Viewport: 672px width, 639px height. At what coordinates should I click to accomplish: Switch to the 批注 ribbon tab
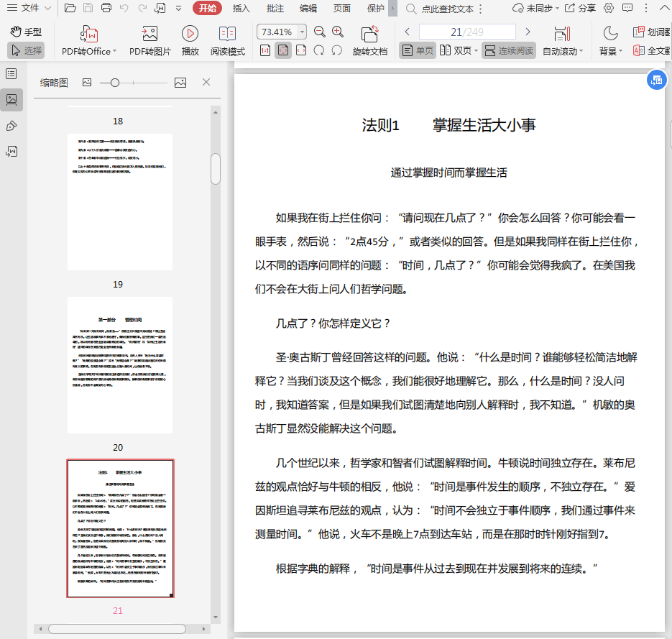click(275, 8)
